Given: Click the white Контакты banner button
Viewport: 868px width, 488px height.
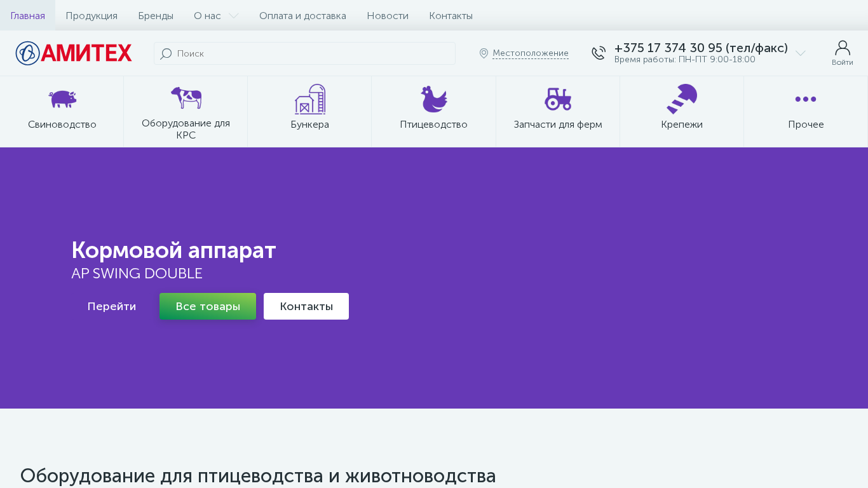Looking at the screenshot, I should [x=306, y=306].
